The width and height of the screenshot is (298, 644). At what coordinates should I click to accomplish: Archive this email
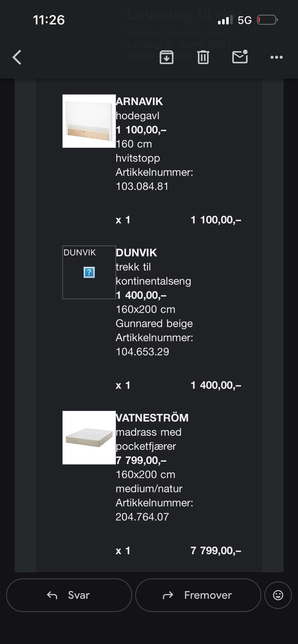point(166,57)
